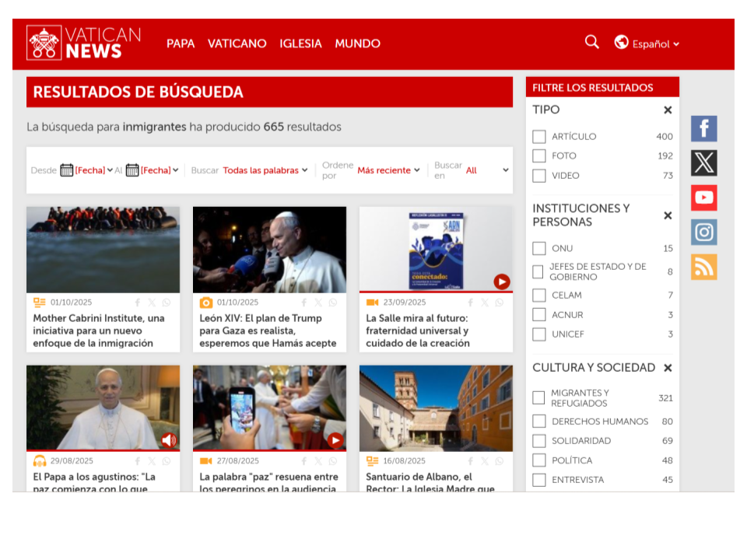Image resolution: width=747 pixels, height=560 pixels.
Task: Open the RSS feed sidebar icon
Action: tap(703, 267)
